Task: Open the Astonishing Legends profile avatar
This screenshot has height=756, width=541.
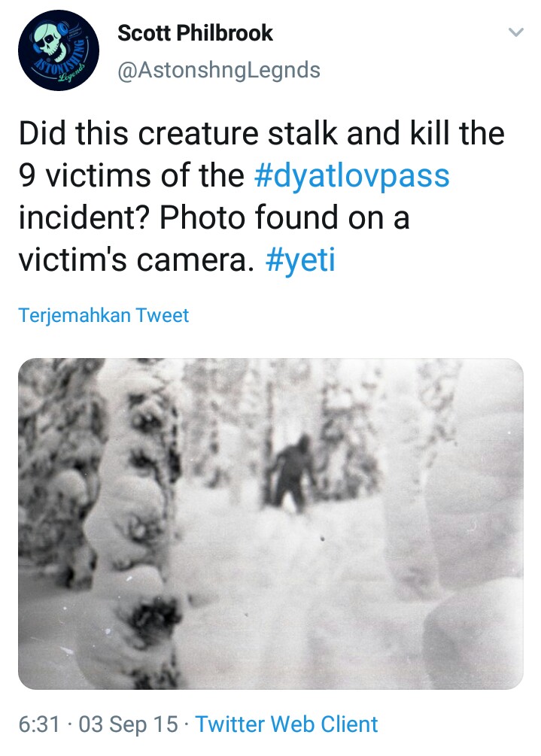Action: click(59, 51)
